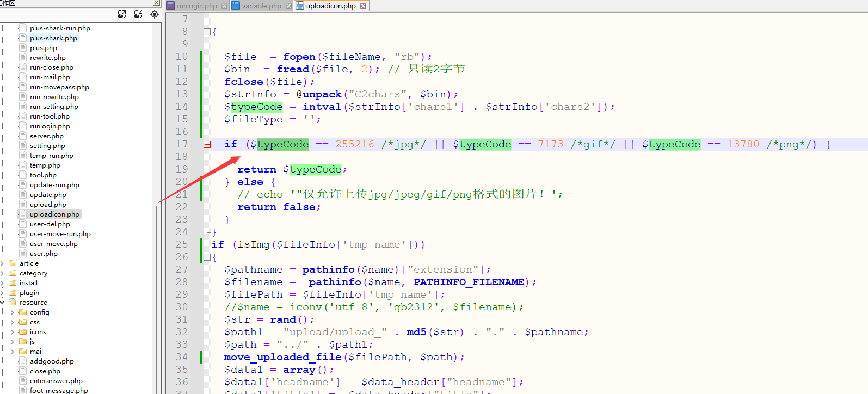Select plus-shark.php in the file tree
The image size is (868, 394).
tap(53, 38)
